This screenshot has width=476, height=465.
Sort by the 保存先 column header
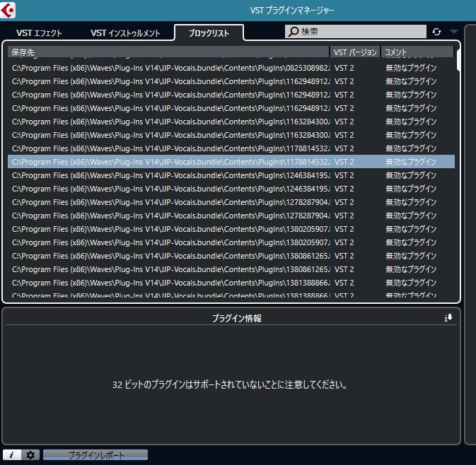click(x=168, y=52)
